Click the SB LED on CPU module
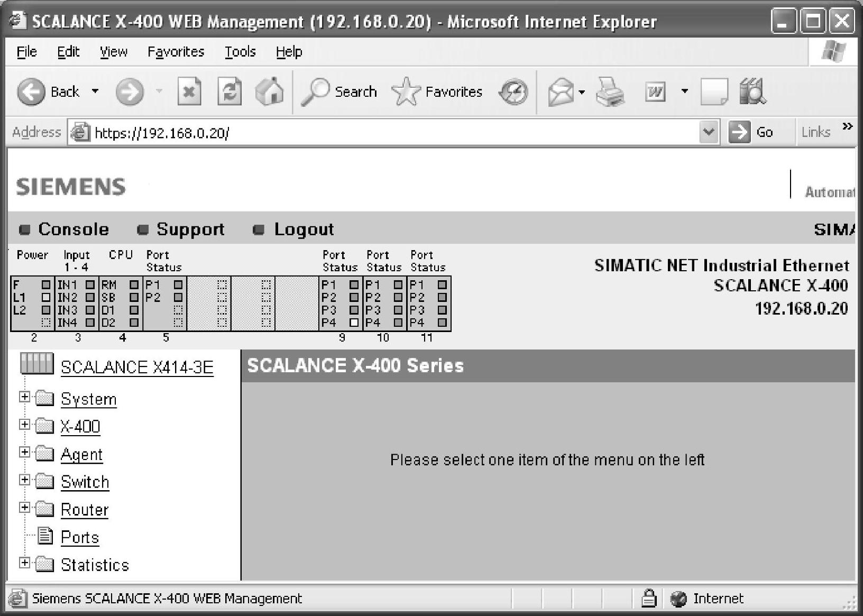 pyautogui.click(x=134, y=297)
